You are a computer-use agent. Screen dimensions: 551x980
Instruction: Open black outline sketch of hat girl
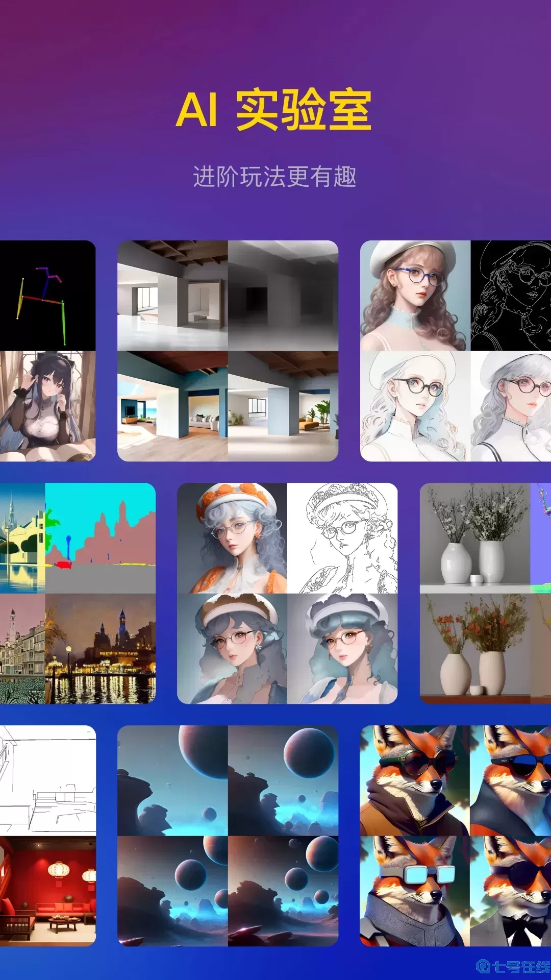point(342,538)
